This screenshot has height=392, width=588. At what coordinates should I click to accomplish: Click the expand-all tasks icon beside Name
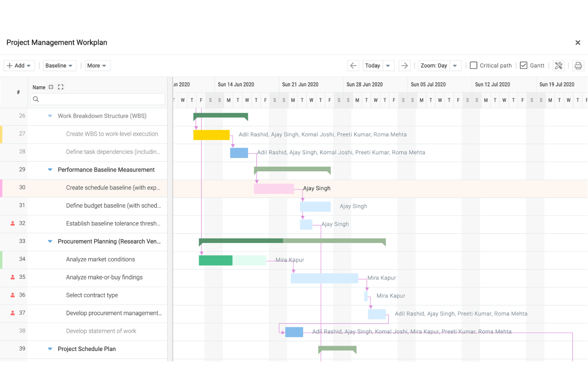pyautogui.click(x=60, y=87)
